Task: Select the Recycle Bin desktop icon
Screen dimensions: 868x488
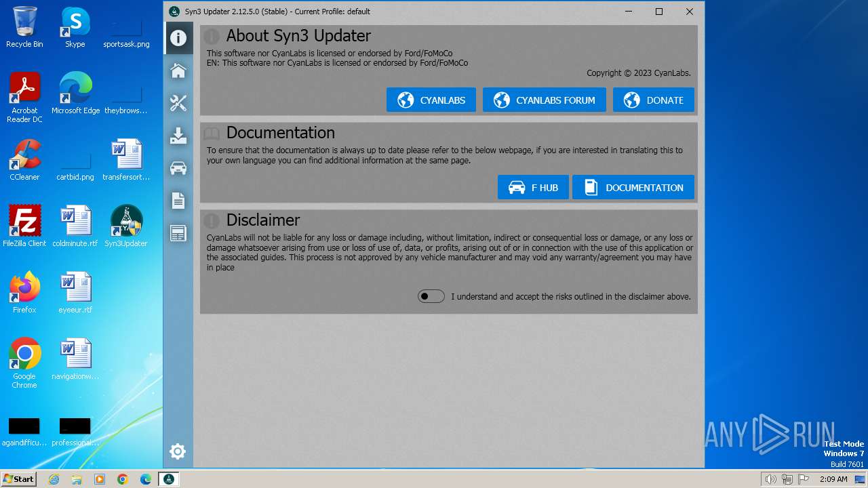Action: tap(24, 27)
